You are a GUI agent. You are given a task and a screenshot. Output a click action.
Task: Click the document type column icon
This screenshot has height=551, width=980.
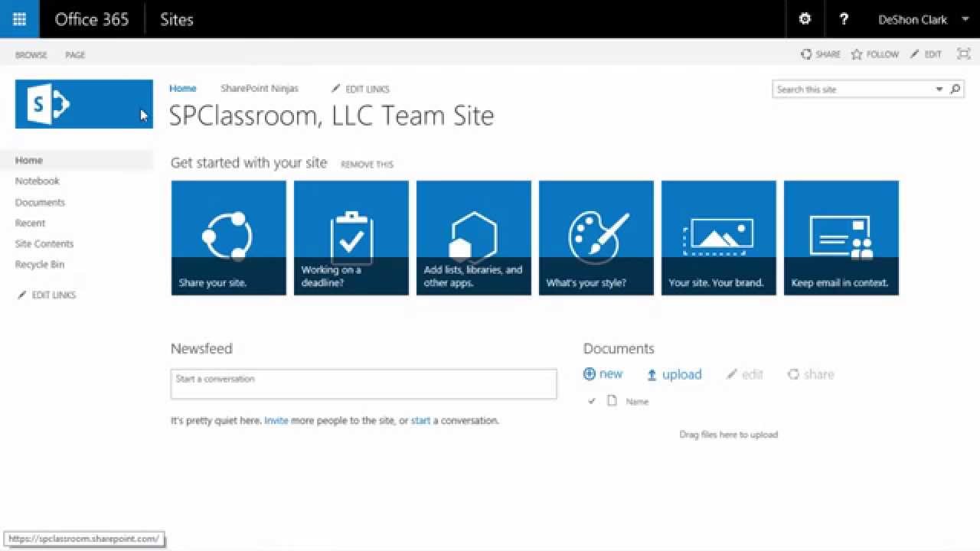(x=612, y=400)
